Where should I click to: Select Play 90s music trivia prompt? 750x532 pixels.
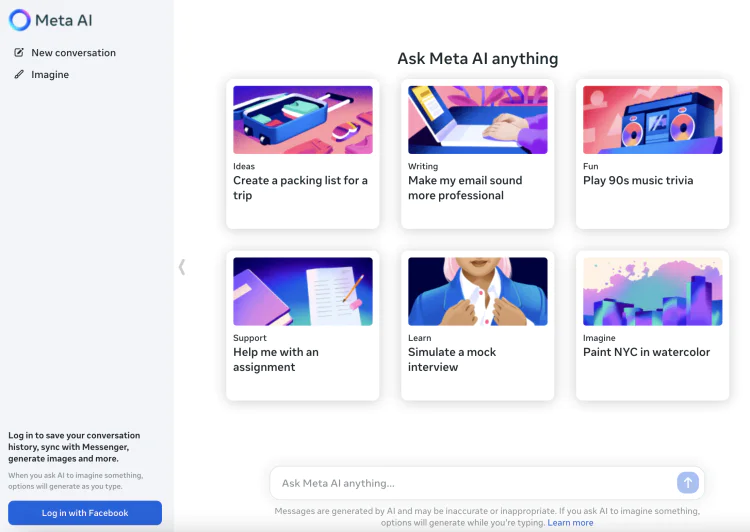pos(638,180)
